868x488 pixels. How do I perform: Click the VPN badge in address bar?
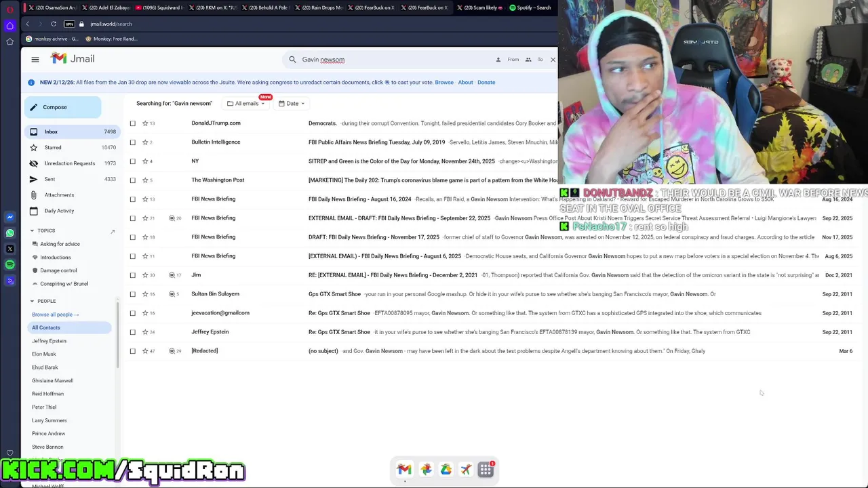tap(69, 24)
